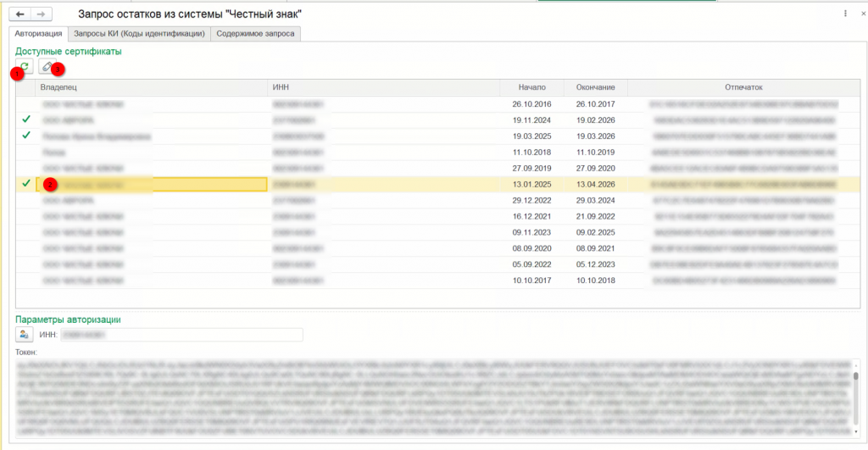Sort by the Отпечаток column header
Viewport: 868px width, 450px height.
(x=743, y=87)
